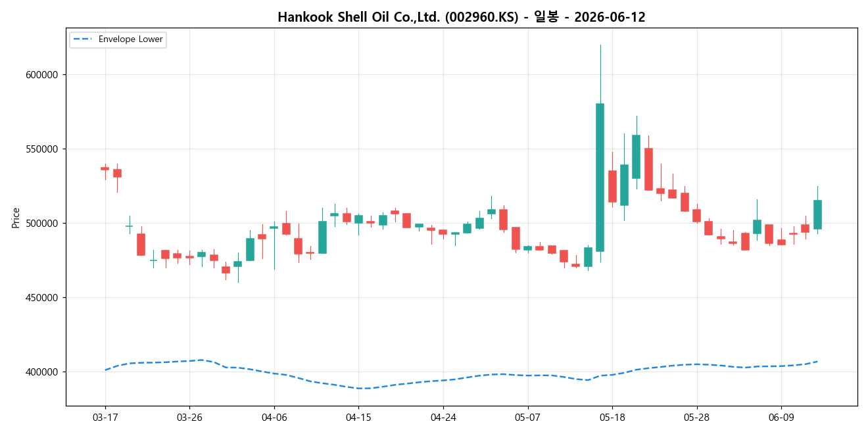The width and height of the screenshot is (868, 434).
Task: Click the Price y-axis label
Action: (16, 217)
